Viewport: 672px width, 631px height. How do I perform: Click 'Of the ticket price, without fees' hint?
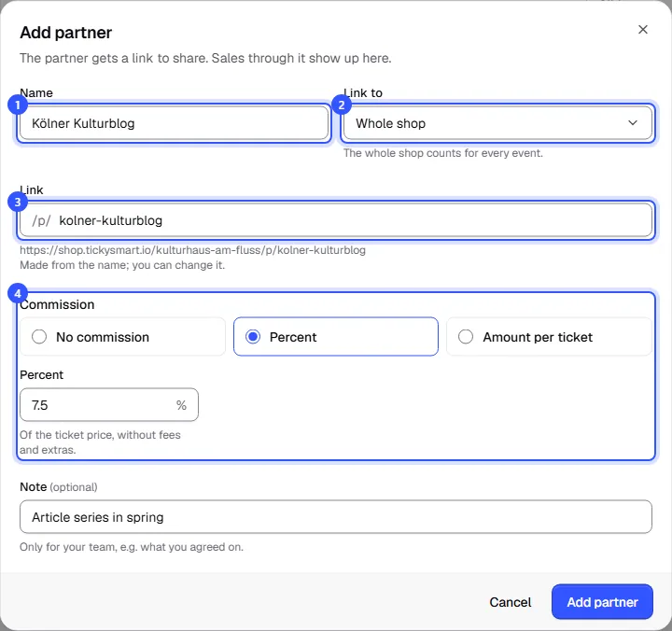pos(100,442)
